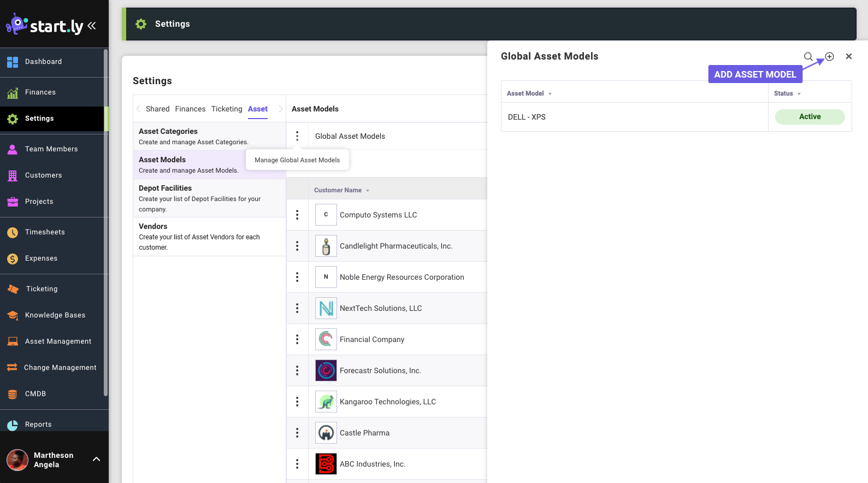The width and height of the screenshot is (868, 483).
Task: Click the search icon in Global Asset Models
Action: pos(808,56)
